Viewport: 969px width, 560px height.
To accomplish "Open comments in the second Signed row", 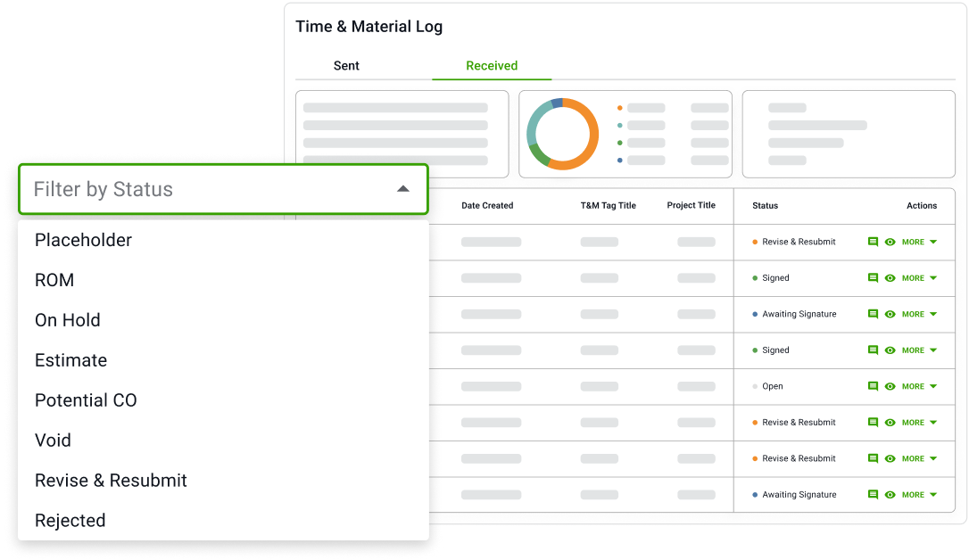I will click(873, 350).
